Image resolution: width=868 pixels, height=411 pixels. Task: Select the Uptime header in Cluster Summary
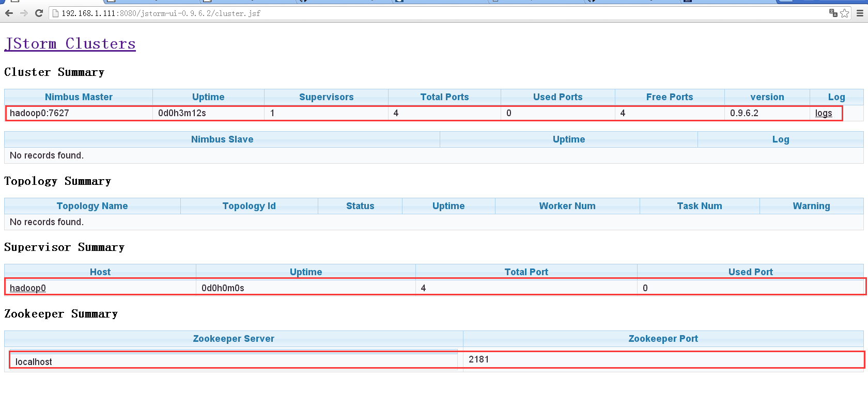208,97
